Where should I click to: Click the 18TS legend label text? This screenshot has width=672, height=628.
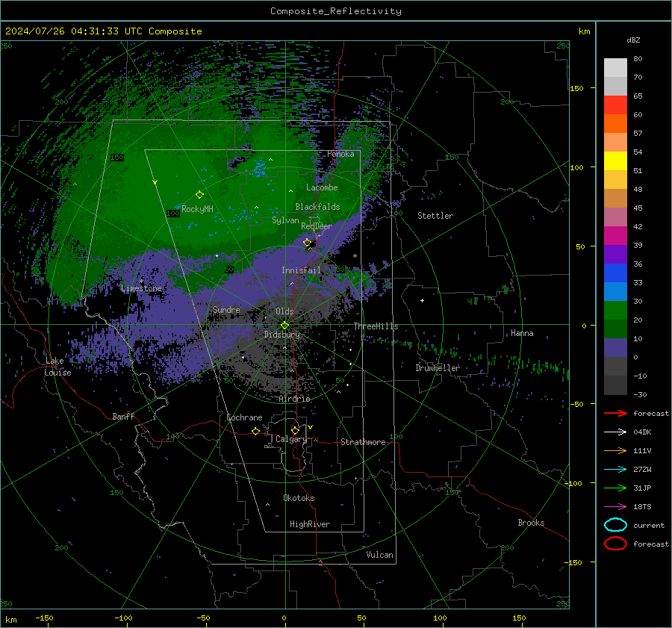click(x=642, y=507)
